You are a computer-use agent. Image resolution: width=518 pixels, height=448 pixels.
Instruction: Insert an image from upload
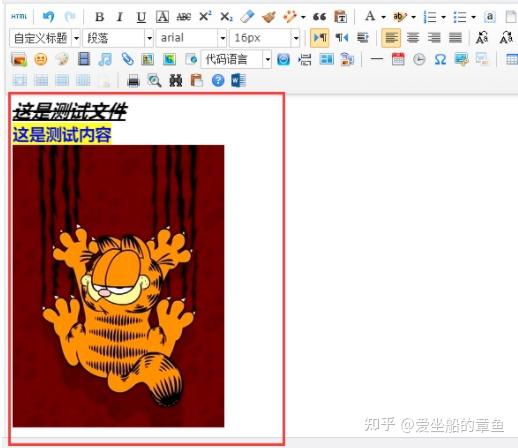click(19, 60)
